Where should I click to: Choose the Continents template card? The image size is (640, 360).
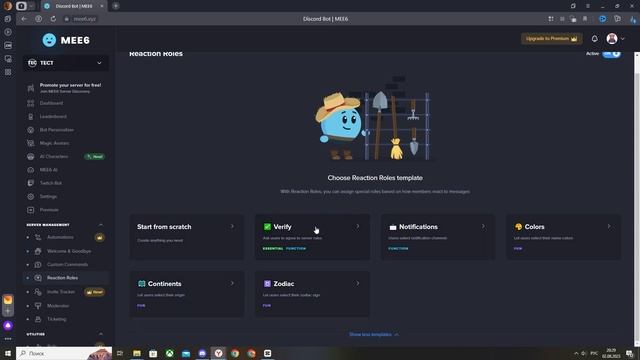tap(187, 294)
